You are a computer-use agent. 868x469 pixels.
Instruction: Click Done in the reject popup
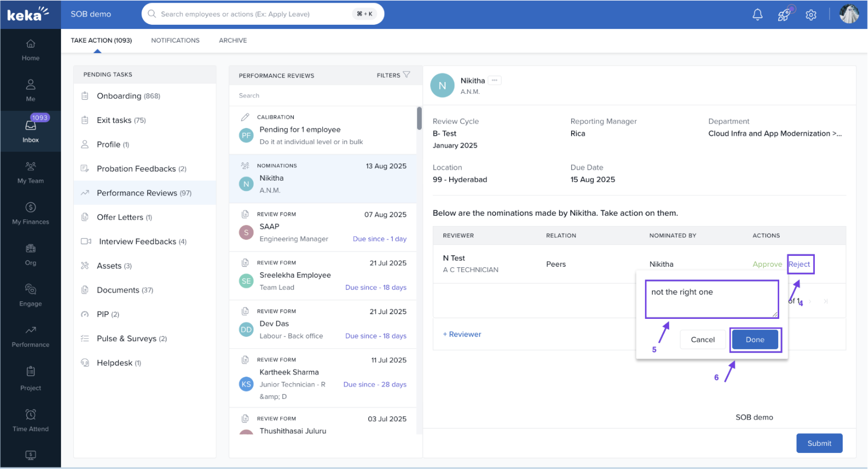click(754, 339)
